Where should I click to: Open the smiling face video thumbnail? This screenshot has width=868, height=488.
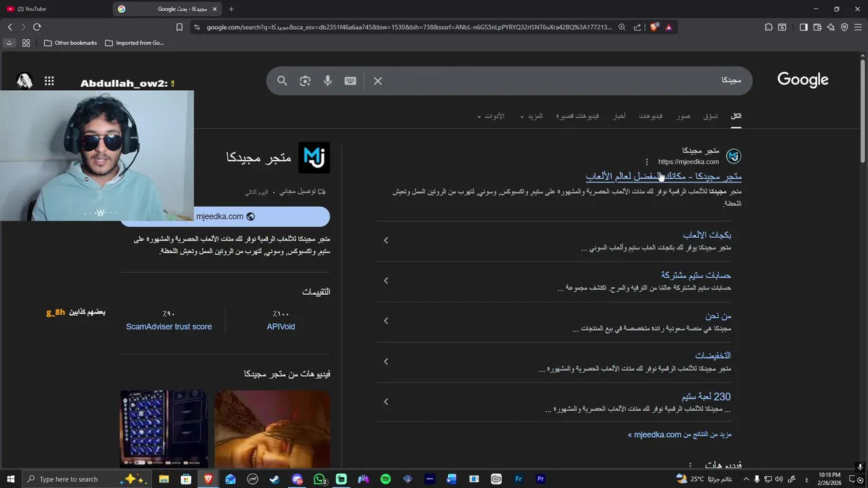click(273, 428)
